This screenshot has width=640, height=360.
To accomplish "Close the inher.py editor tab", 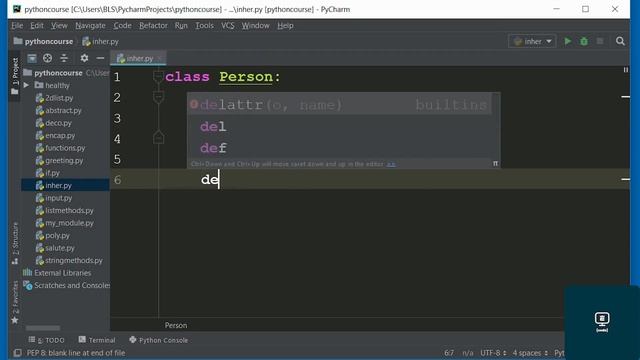I will click(160, 58).
